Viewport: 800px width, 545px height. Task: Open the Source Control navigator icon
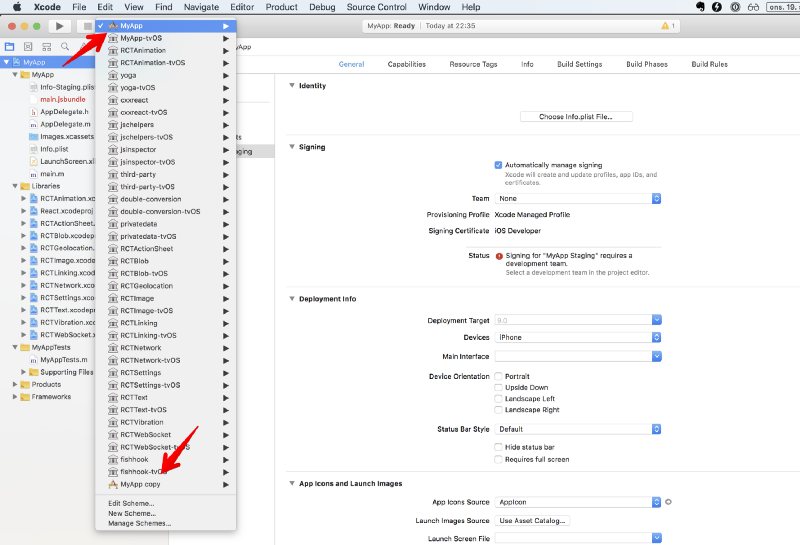pos(28,46)
